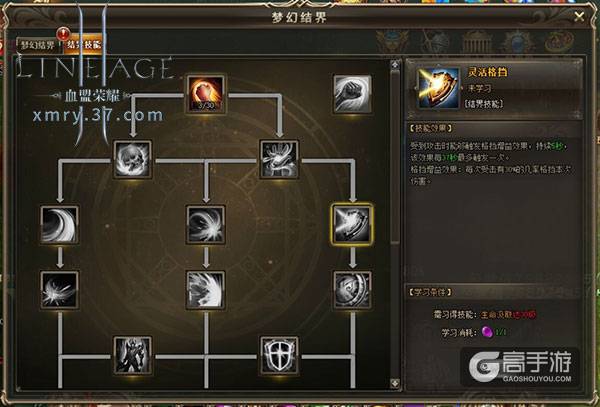The image size is (600, 407).
Task: Close the 梦幻结界 window
Action: 579,16
